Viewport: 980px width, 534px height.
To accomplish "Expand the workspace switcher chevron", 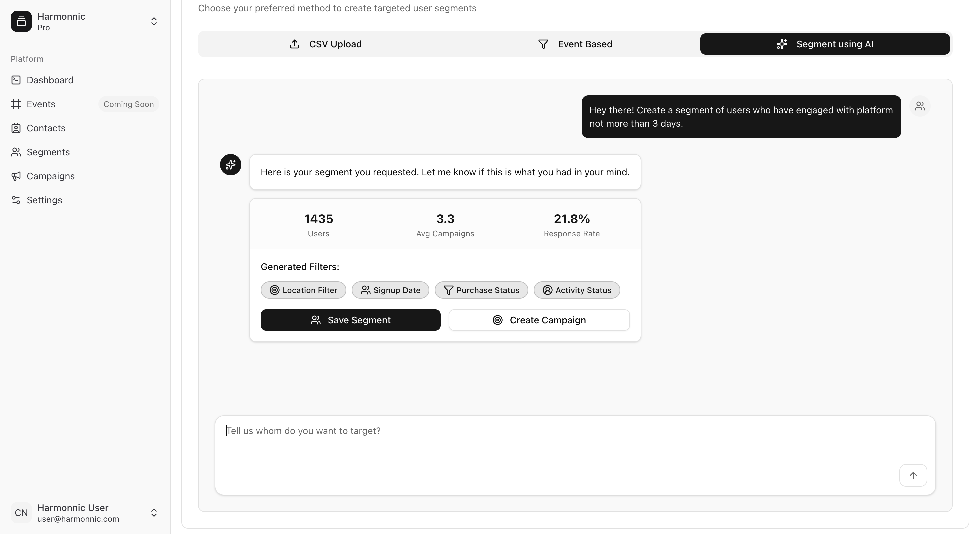I will (154, 22).
